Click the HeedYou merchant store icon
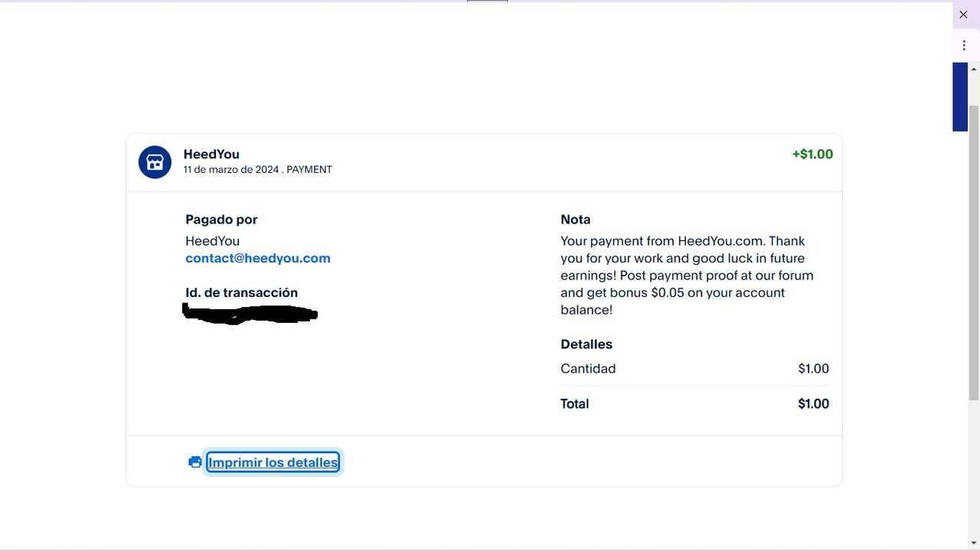 (x=155, y=162)
